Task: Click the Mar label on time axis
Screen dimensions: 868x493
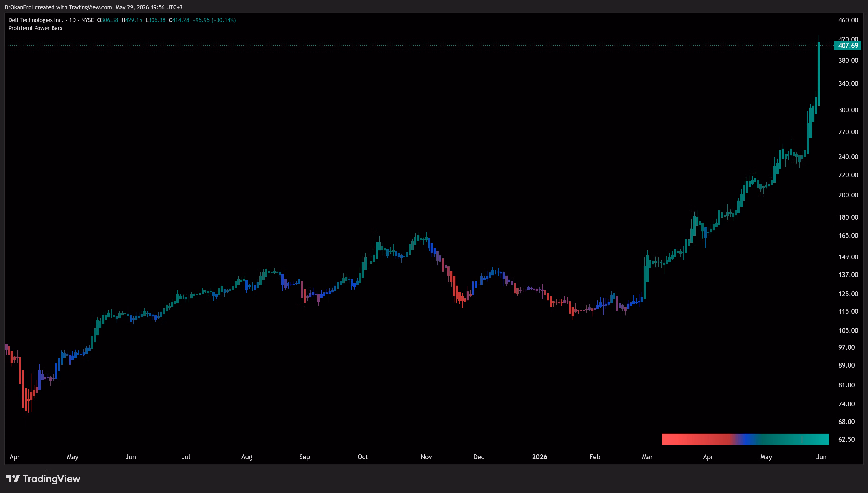Action: [647, 457]
